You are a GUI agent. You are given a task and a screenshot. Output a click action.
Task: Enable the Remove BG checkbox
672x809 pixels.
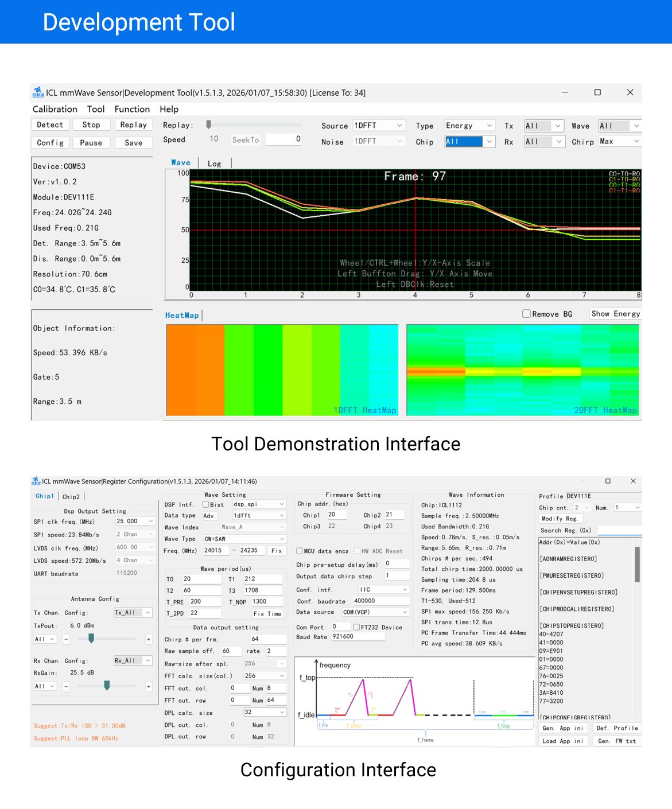[x=526, y=314]
